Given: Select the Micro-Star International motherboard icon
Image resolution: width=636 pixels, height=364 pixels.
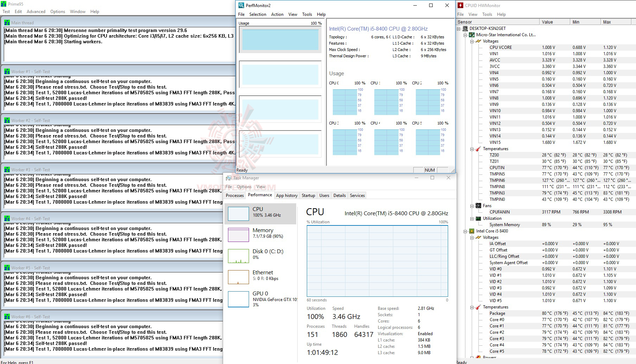Looking at the screenshot, I should coord(472,35).
